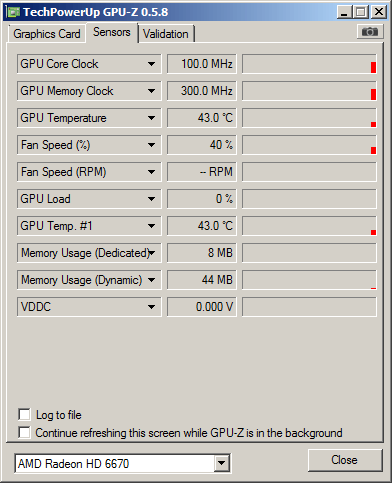Click the camera screenshot icon
The height and width of the screenshot is (483, 392).
370,32
